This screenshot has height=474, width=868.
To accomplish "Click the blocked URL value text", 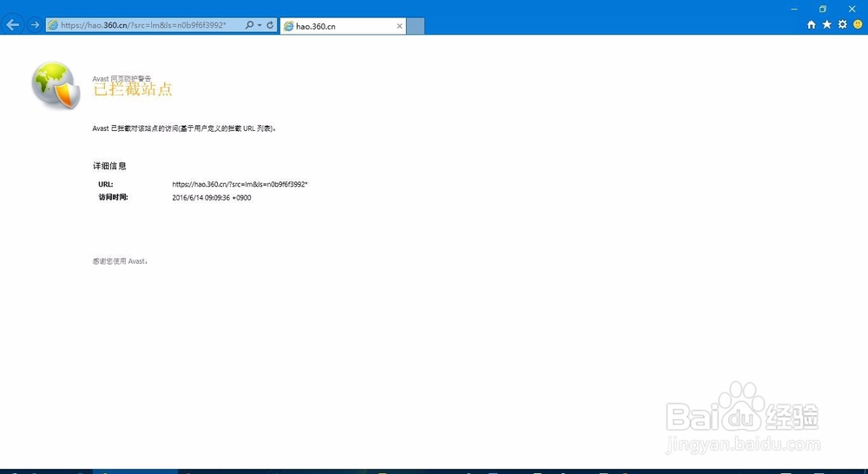I will (240, 184).
